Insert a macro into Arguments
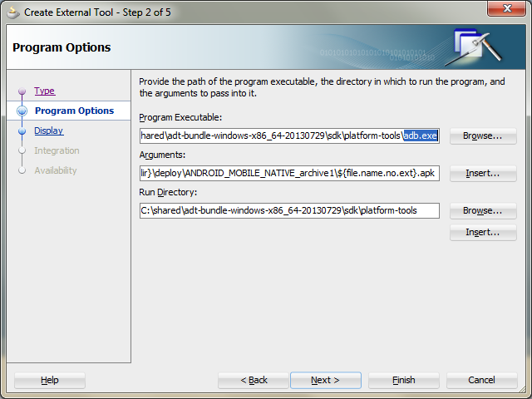This screenshot has width=532, height=399. point(483,174)
